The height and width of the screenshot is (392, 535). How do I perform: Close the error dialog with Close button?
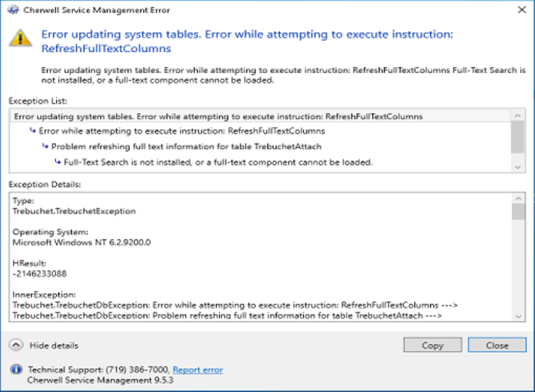[497, 345]
